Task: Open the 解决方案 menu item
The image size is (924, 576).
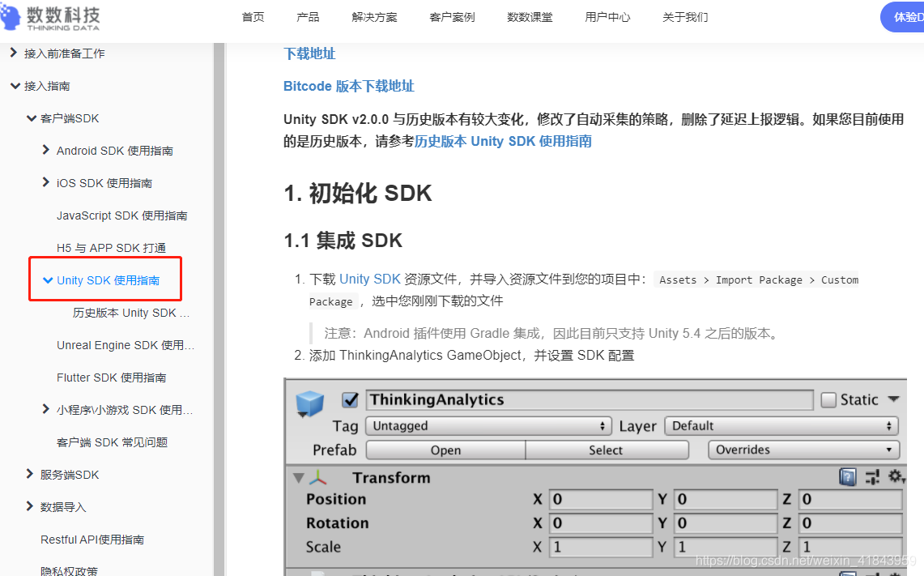Action: (x=374, y=17)
